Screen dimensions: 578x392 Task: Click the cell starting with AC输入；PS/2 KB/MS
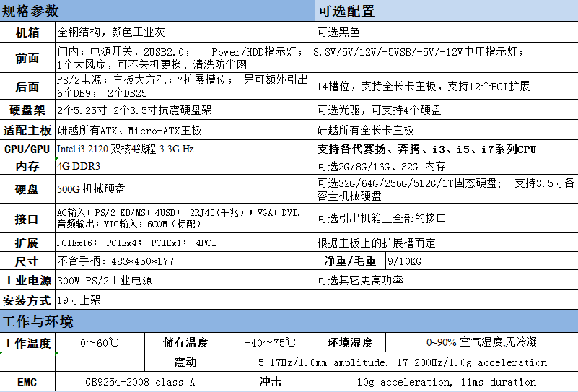click(185, 218)
